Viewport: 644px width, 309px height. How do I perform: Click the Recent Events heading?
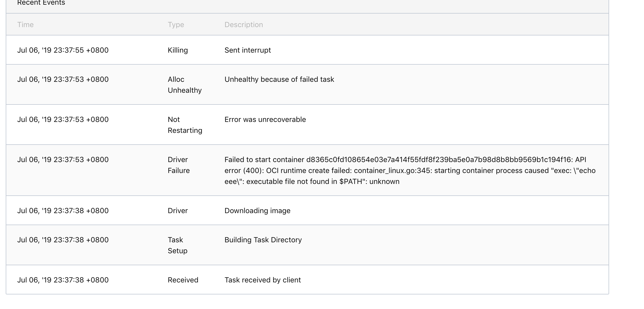[41, 3]
